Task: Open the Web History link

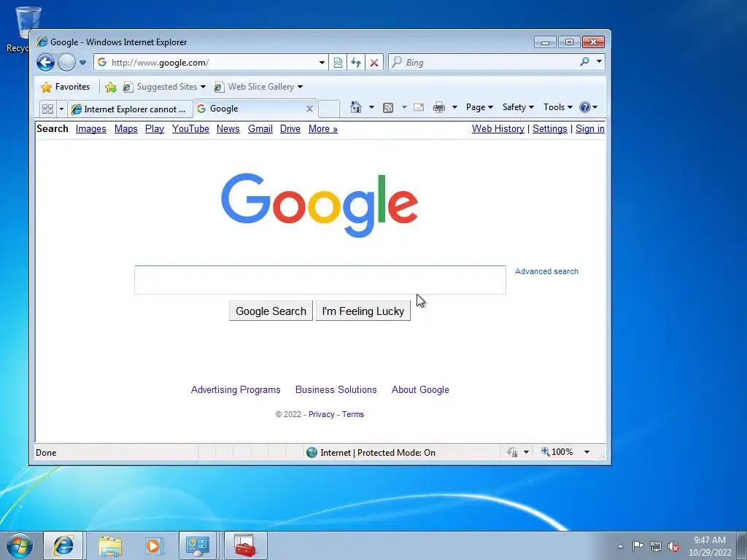Action: click(498, 129)
